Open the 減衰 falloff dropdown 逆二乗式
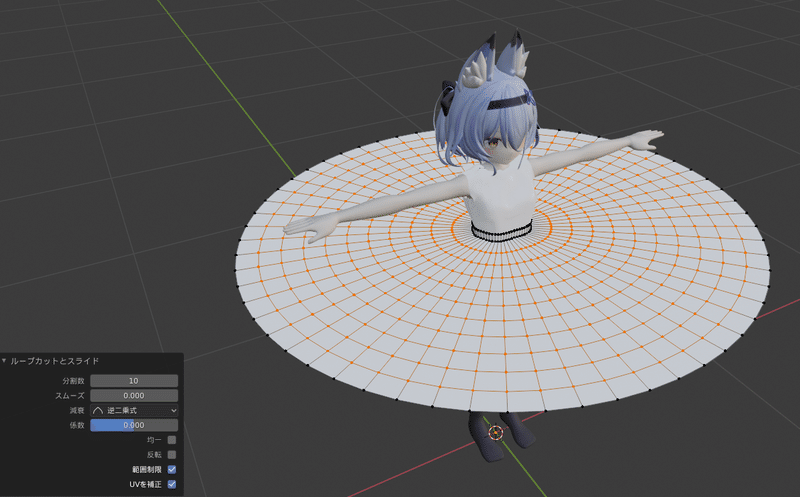This screenshot has width=800, height=497. [134, 410]
